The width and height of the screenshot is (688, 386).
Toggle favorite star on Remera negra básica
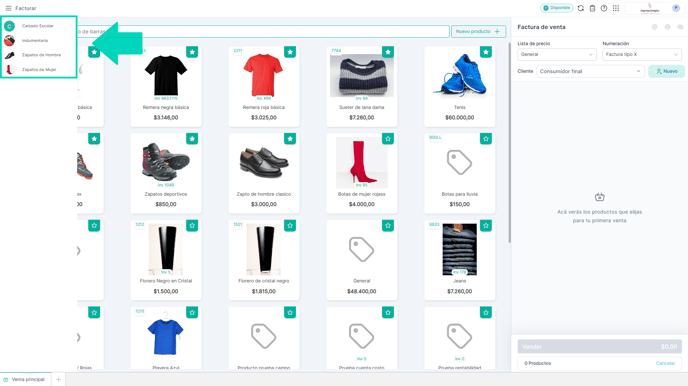(x=192, y=52)
